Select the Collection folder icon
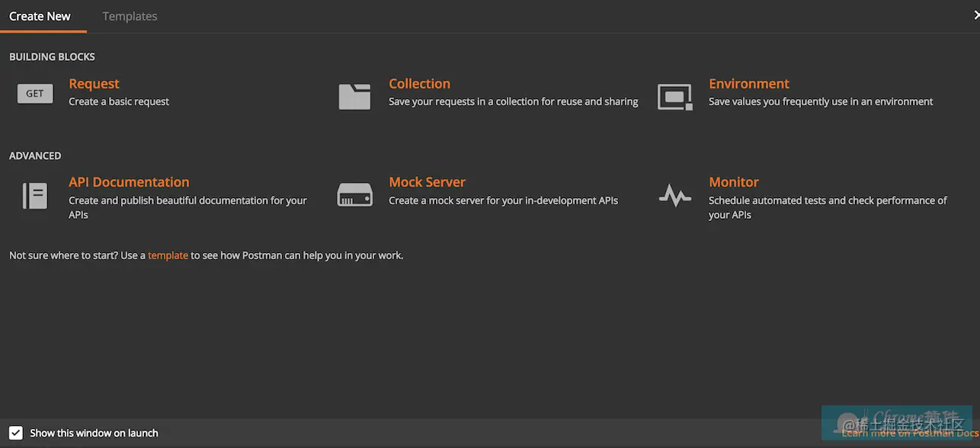980x448 pixels. 354,97
